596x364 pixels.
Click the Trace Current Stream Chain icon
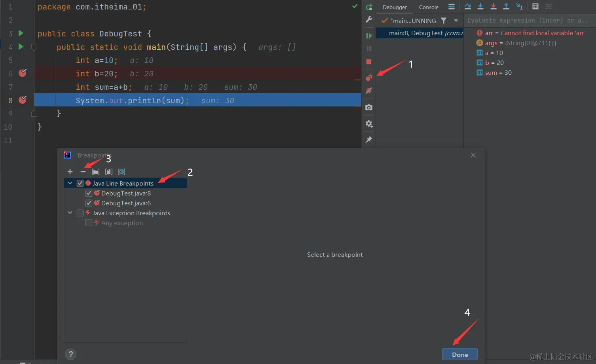[x=549, y=6]
